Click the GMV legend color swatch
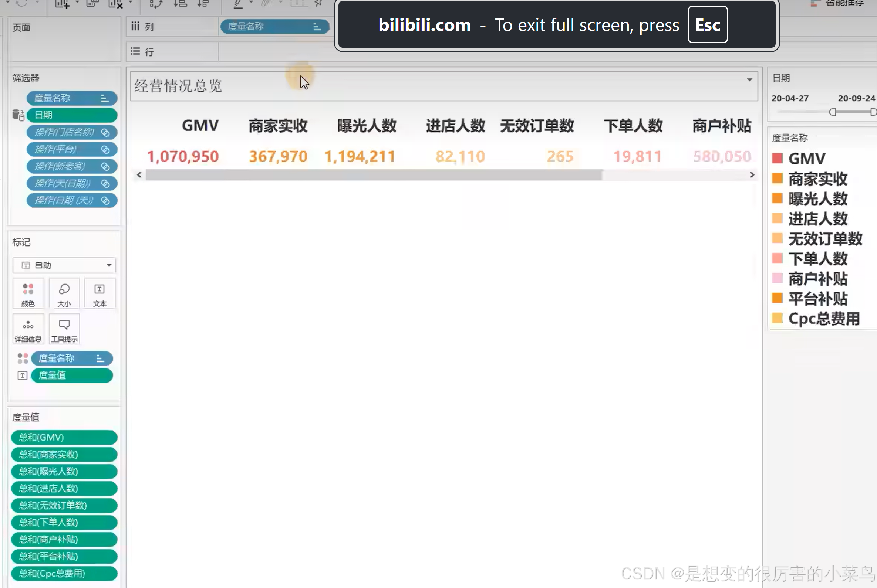The image size is (877, 588). pyautogui.click(x=777, y=159)
